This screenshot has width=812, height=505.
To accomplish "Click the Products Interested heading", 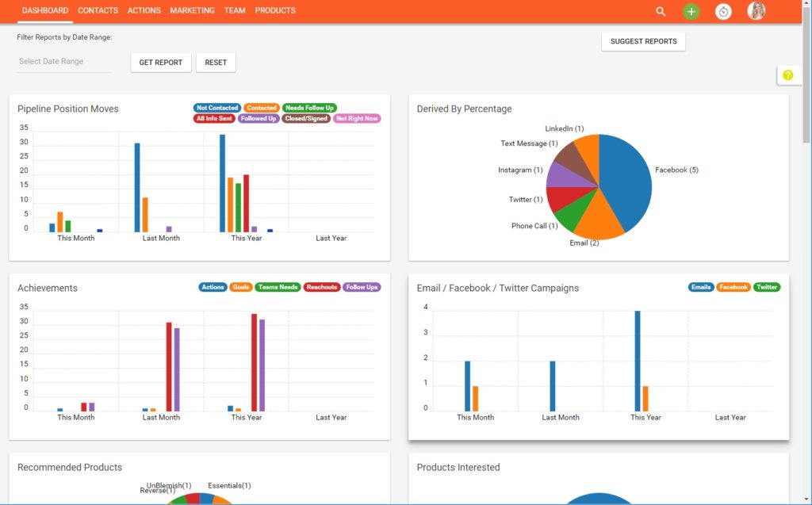I will [458, 467].
